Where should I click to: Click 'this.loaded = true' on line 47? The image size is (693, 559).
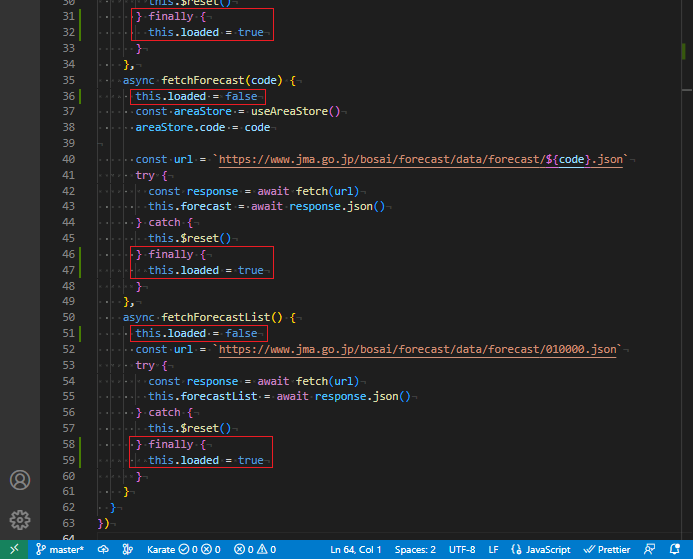[206, 270]
